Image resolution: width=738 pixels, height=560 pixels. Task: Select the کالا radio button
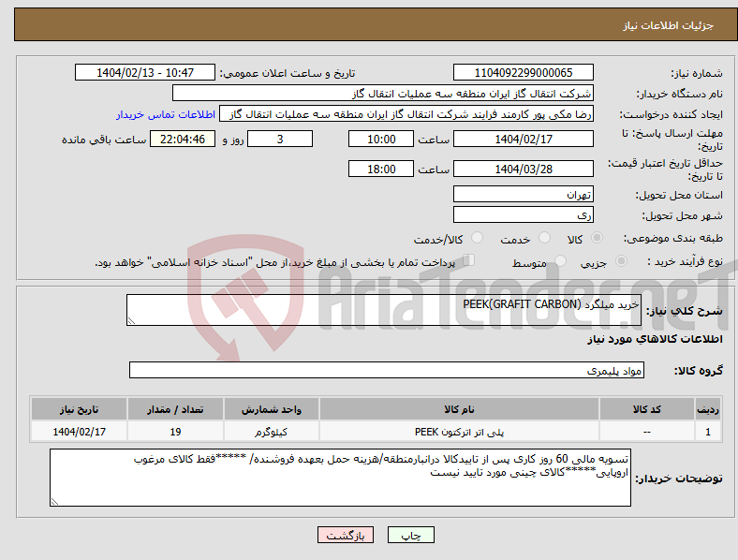pos(597,238)
